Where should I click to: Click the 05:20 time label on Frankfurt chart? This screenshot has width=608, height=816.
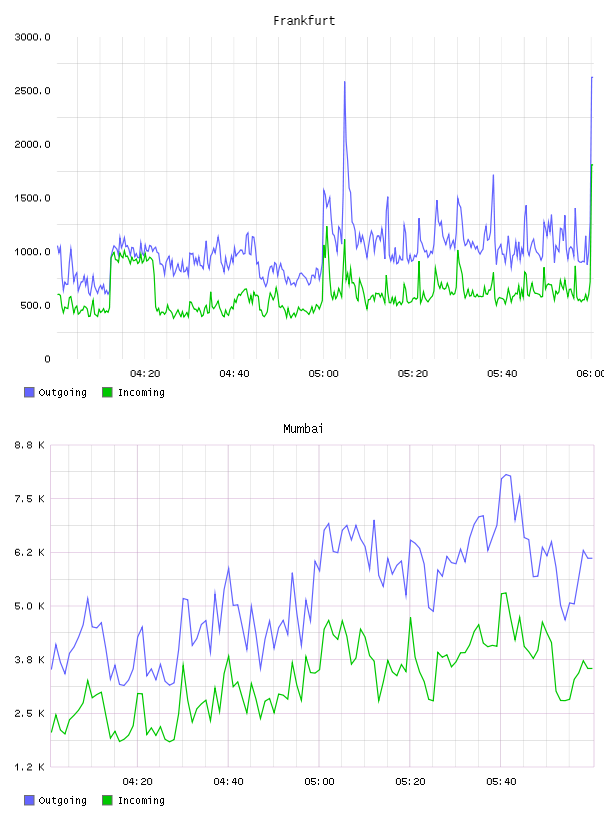pyautogui.click(x=413, y=374)
